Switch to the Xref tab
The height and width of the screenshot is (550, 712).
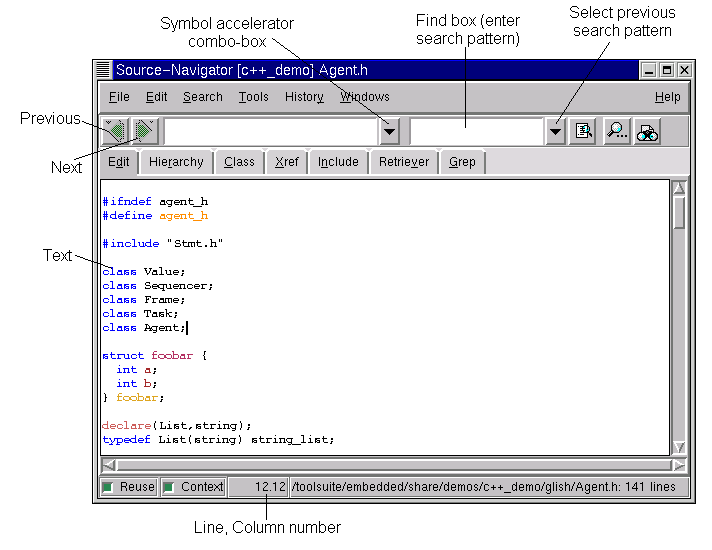click(x=287, y=162)
